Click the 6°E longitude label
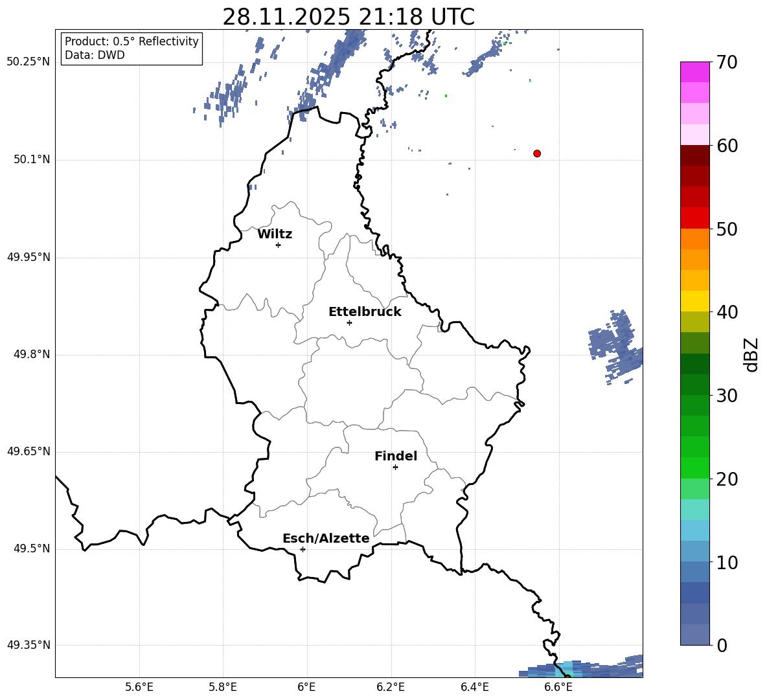Image resolution: width=767 pixels, height=700 pixels. 306,687
